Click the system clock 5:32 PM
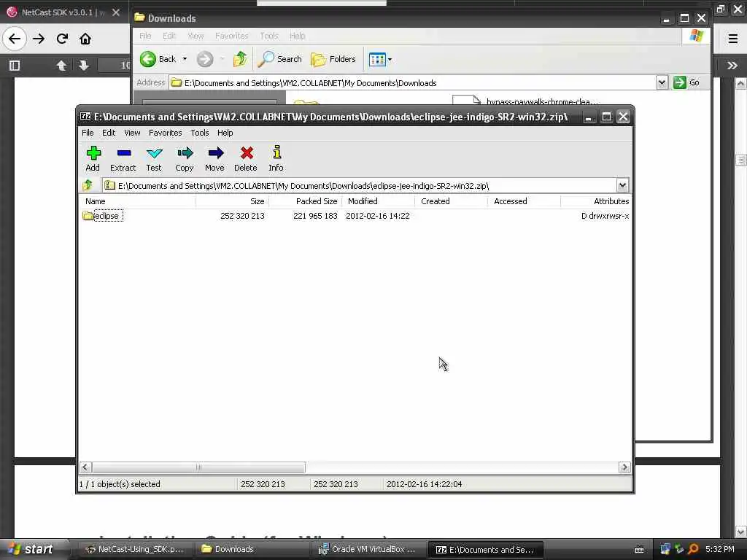 tap(720, 549)
